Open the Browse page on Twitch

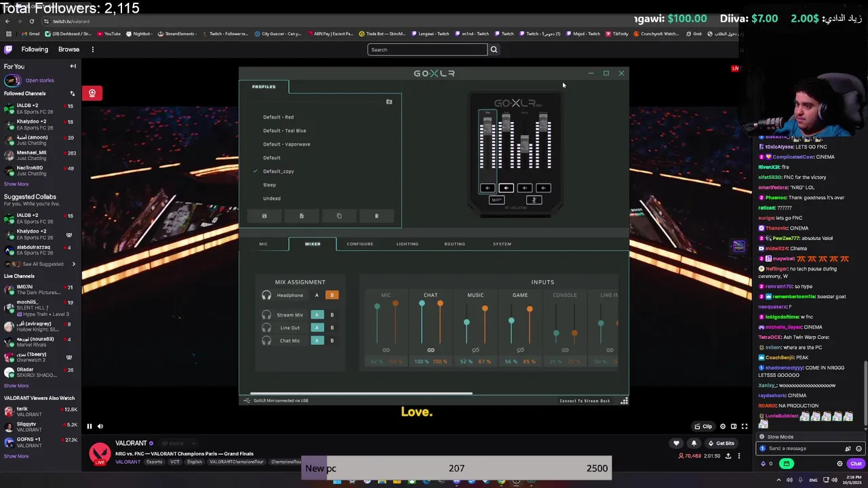(68, 49)
